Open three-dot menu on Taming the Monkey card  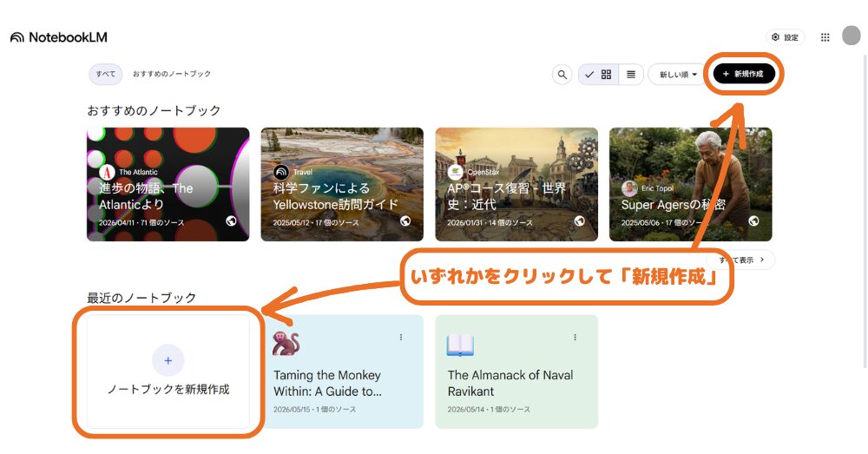(x=401, y=337)
